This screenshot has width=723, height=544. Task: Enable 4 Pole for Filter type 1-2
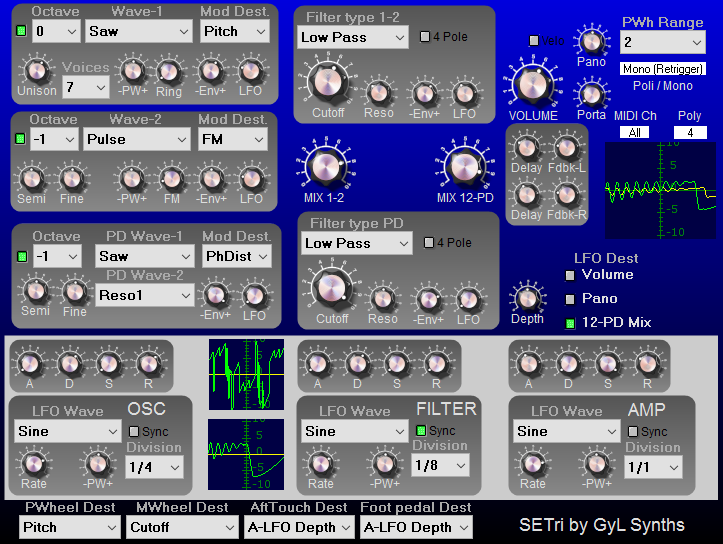(x=425, y=37)
